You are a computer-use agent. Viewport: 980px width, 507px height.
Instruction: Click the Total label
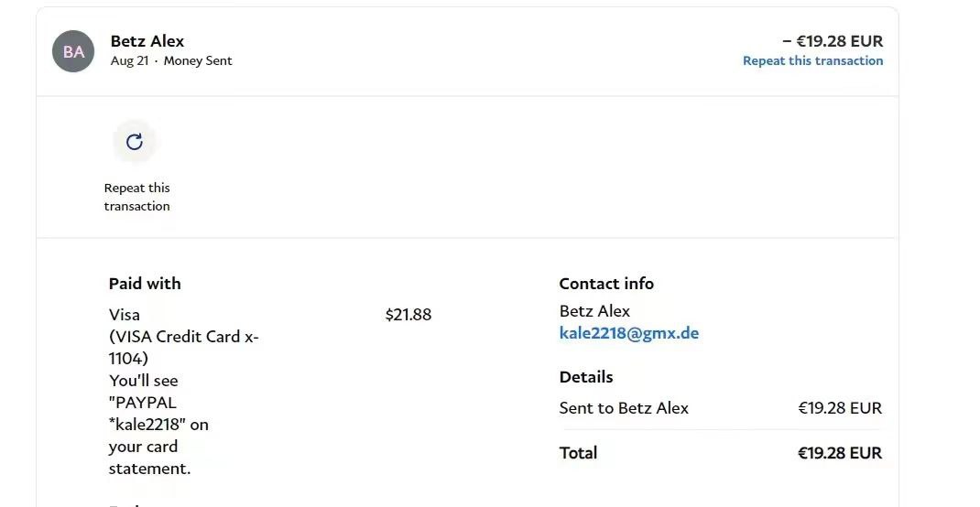[578, 453]
